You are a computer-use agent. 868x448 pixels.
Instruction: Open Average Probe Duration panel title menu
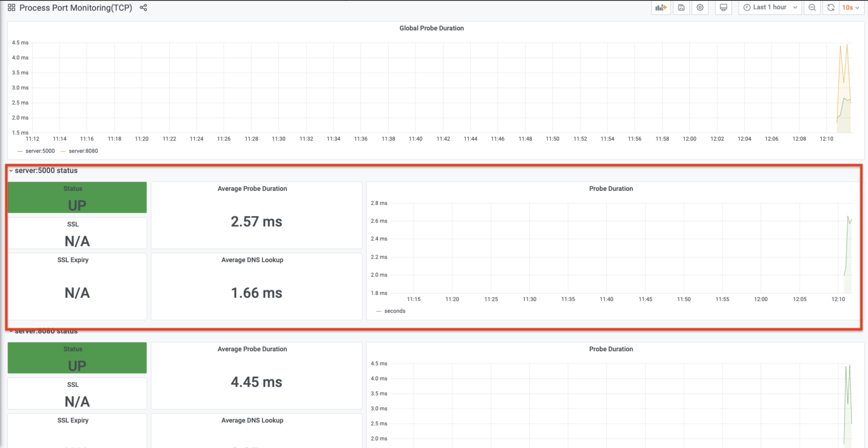[252, 189]
